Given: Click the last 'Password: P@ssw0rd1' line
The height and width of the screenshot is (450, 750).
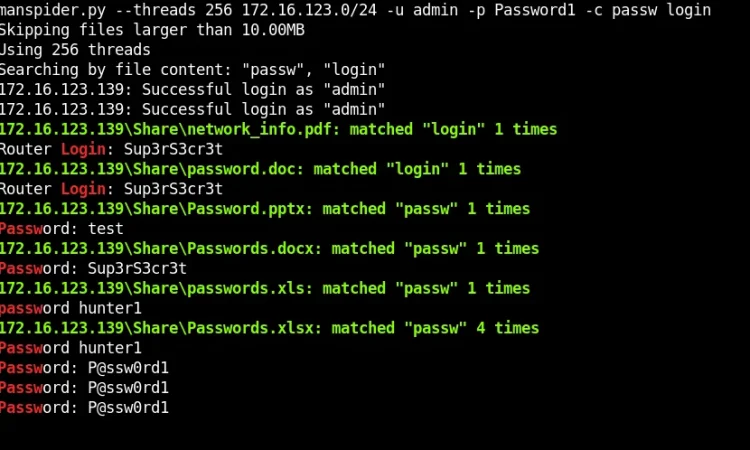Looking at the screenshot, I should point(84,407).
